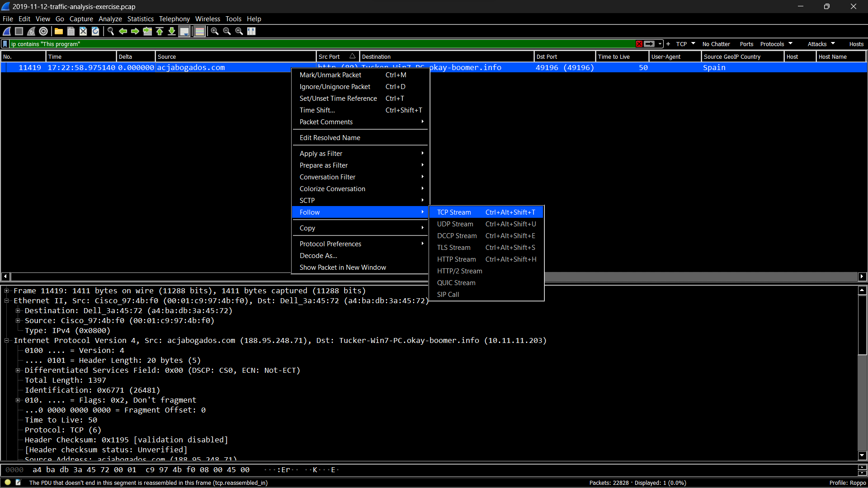Toggle packet list colorization icon
This screenshot has width=868, height=488.
[x=199, y=31]
